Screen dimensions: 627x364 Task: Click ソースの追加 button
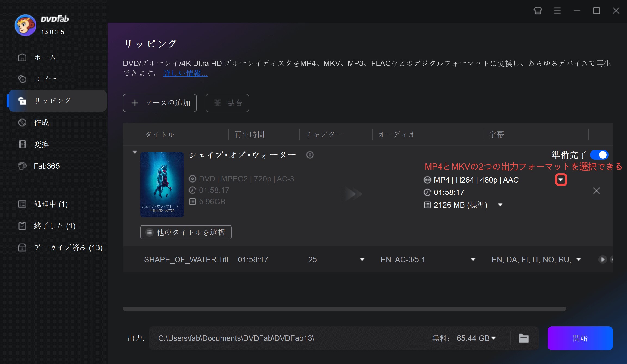point(160,103)
